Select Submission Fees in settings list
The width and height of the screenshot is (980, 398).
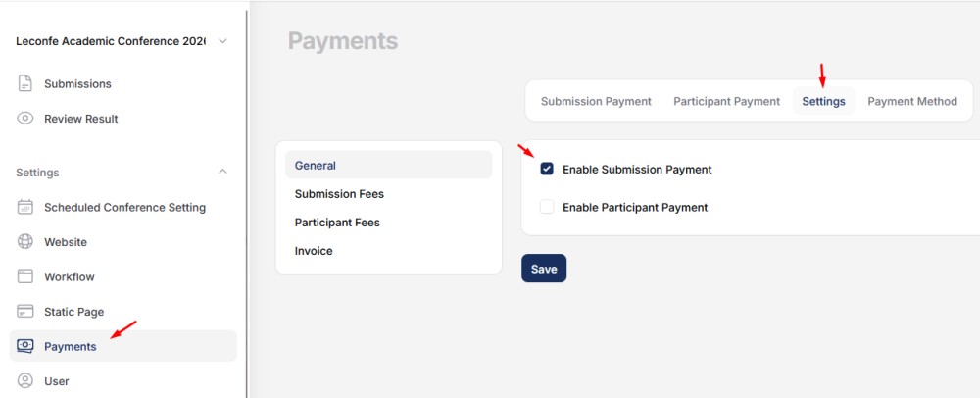pyautogui.click(x=339, y=194)
